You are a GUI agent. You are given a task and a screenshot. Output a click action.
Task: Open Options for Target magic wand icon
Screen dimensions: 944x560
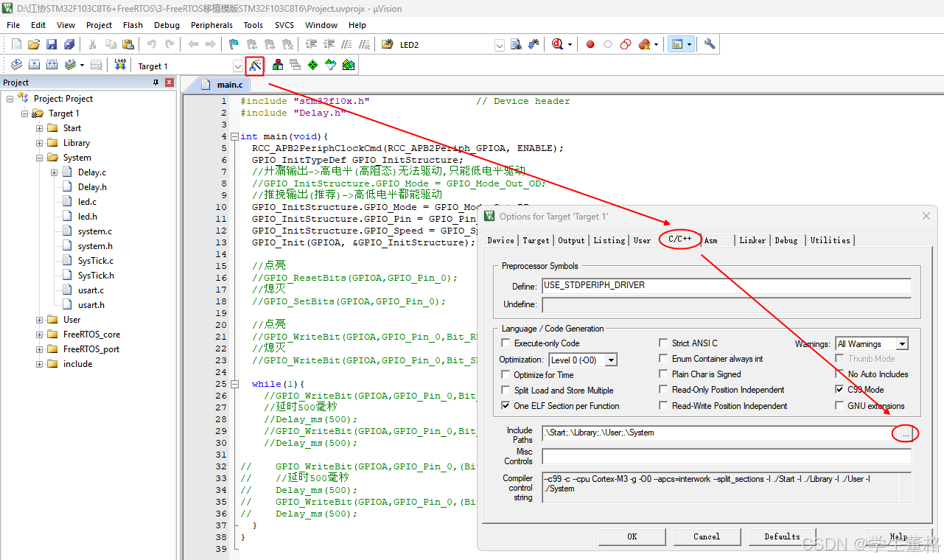[x=255, y=66]
